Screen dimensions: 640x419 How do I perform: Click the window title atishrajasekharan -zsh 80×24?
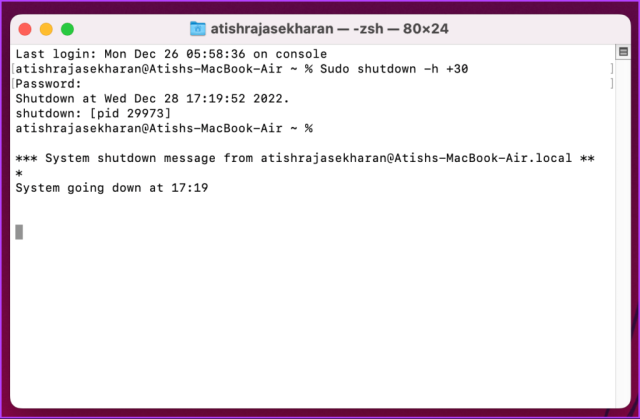[x=329, y=29]
